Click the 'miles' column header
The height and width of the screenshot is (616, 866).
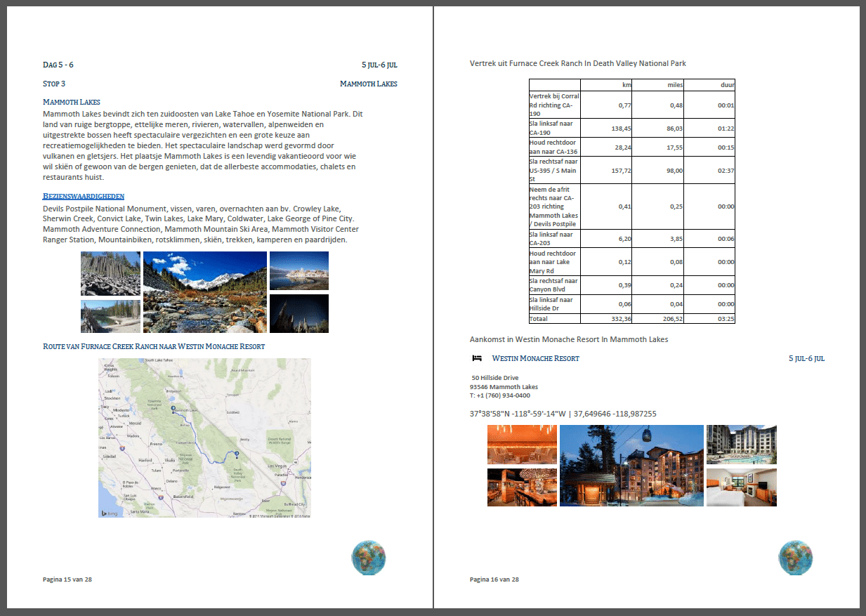(657, 85)
